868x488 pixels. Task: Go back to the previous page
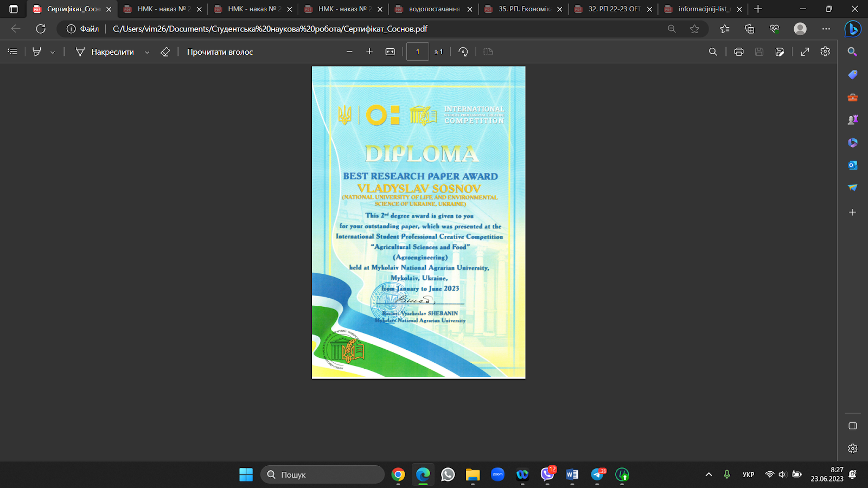(16, 29)
